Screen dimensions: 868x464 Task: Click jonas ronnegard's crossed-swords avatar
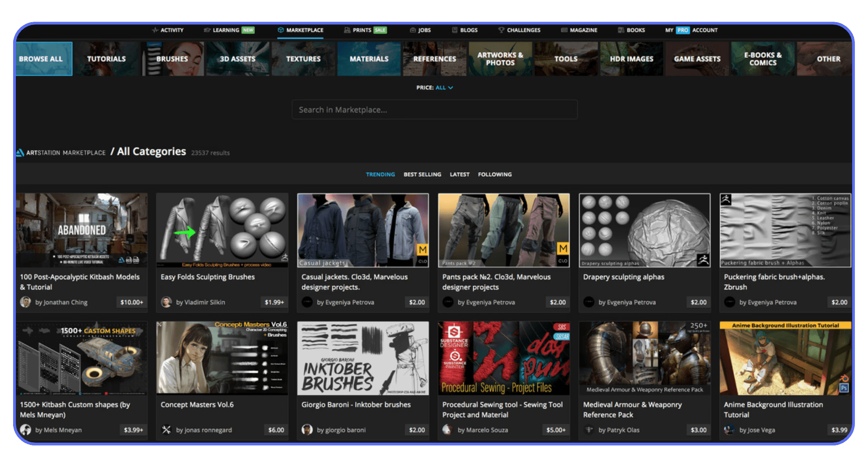[x=166, y=430]
